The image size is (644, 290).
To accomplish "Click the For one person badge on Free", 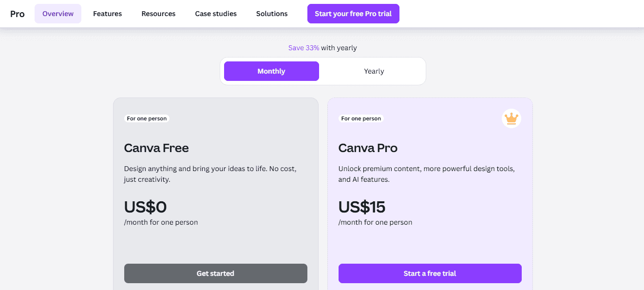I will tap(147, 118).
